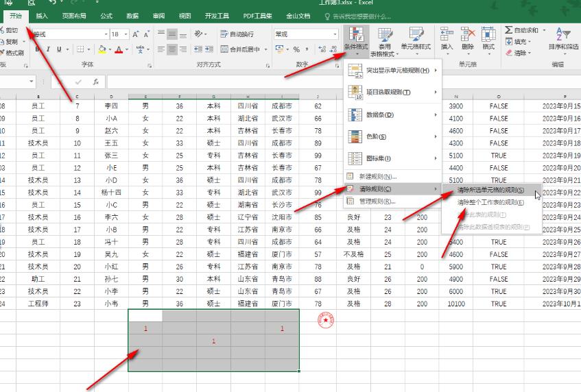Image resolution: width=581 pixels, height=392 pixels.
Task: Click the Delete cells (删除) icon
Action: click(468, 34)
